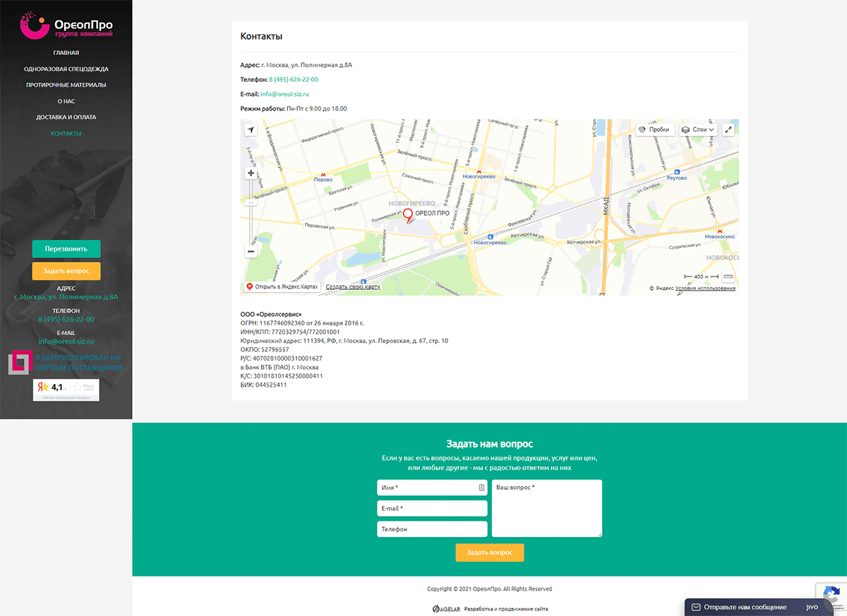The width and height of the screenshot is (847, 616).
Task: Click the ruler distance tool on map
Action: [x=728, y=276]
